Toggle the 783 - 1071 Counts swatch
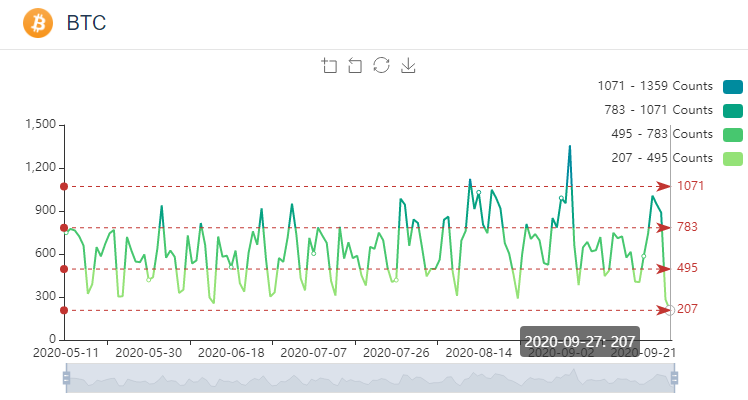Image resolution: width=748 pixels, height=400 pixels. coord(733,111)
